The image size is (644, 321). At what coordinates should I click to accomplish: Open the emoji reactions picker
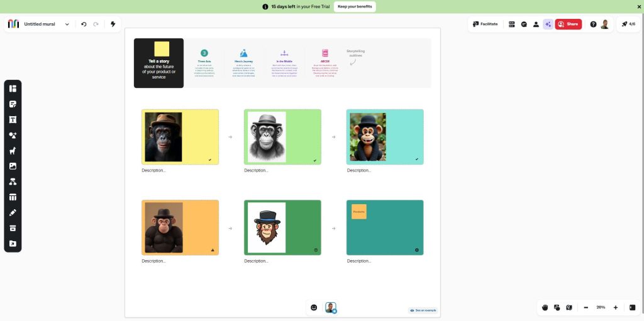[x=314, y=307]
